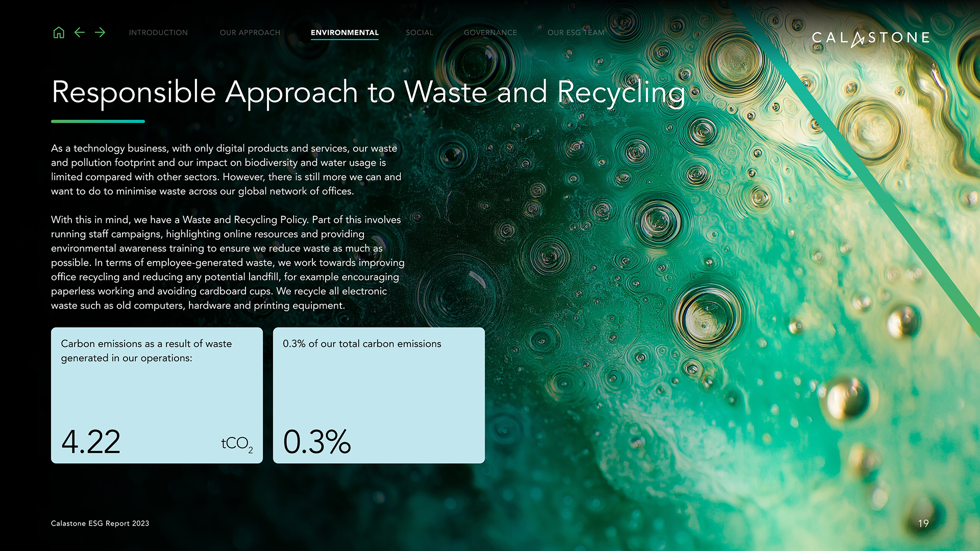
Task: Click the Calastone ESG Report 2023 footer
Action: point(100,523)
